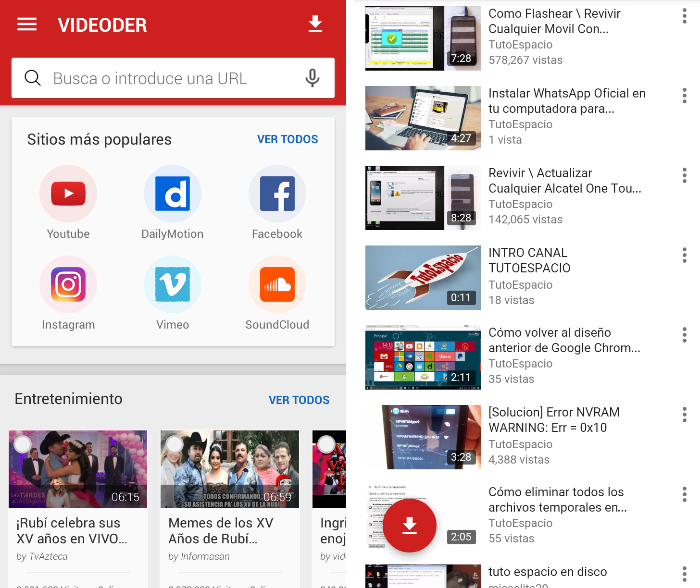
Task: Click the 'Memes de los XV Años de Rubí...' title
Action: pos(221,531)
